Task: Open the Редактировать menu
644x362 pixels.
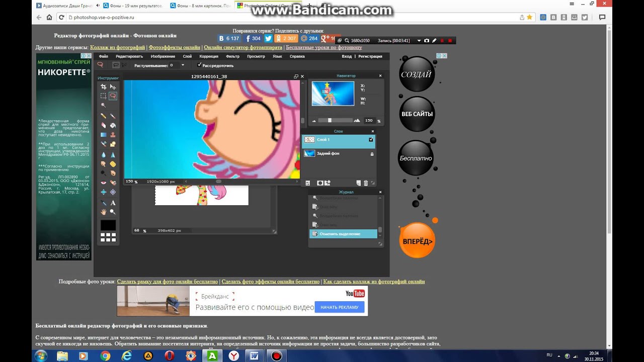Action: (129, 56)
